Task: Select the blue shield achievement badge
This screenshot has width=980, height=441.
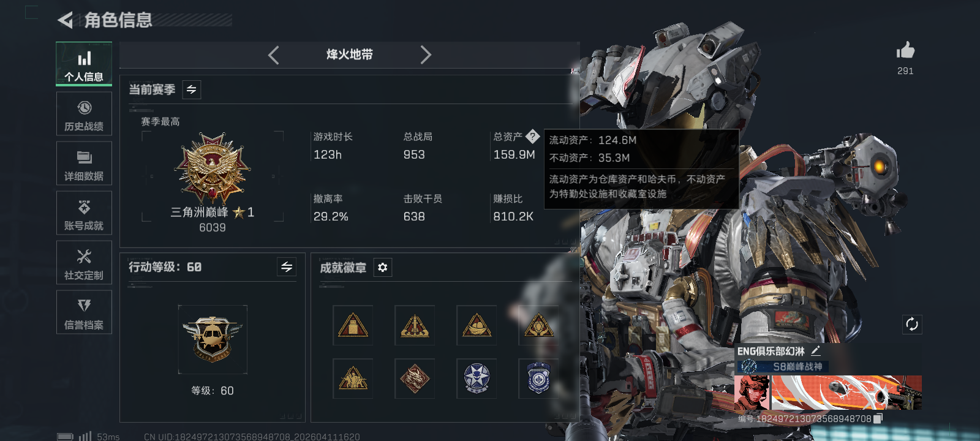Action: click(538, 379)
